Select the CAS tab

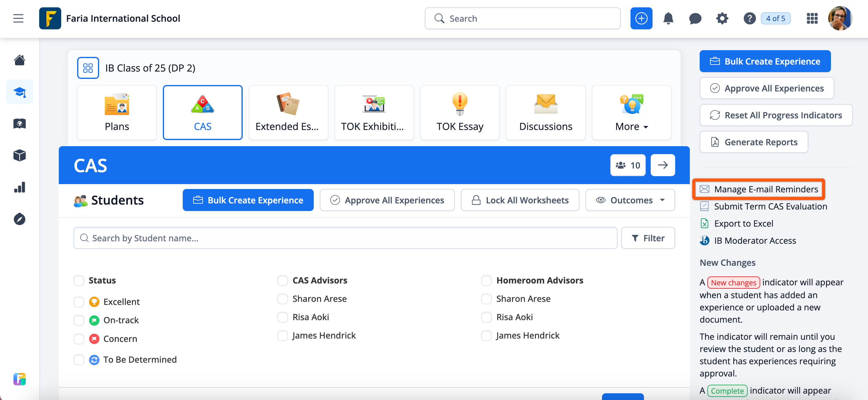click(203, 112)
